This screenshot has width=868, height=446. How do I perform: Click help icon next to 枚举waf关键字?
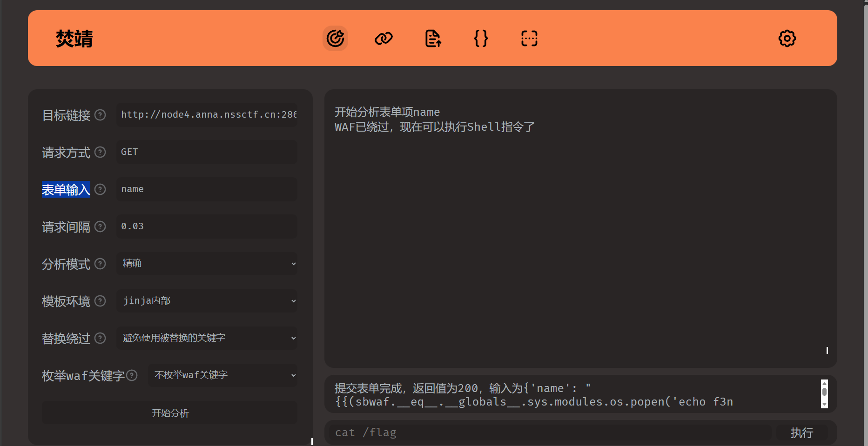[132, 375]
